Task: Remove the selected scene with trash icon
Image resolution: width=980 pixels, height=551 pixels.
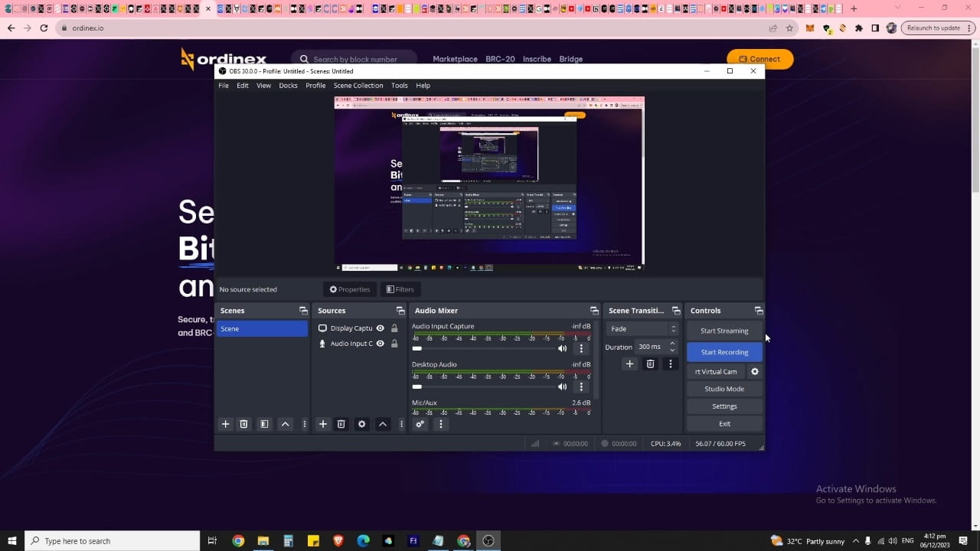Action: pos(243,424)
